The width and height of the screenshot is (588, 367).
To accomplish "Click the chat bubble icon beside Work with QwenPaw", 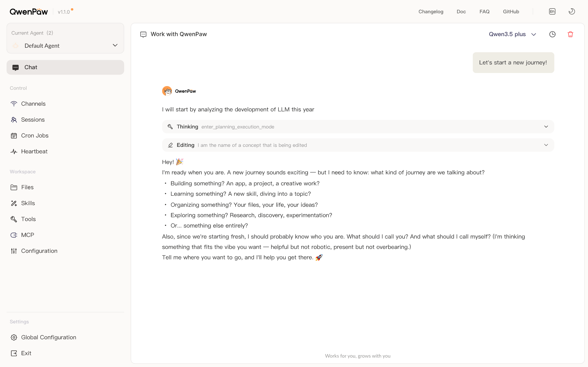I will click(143, 35).
